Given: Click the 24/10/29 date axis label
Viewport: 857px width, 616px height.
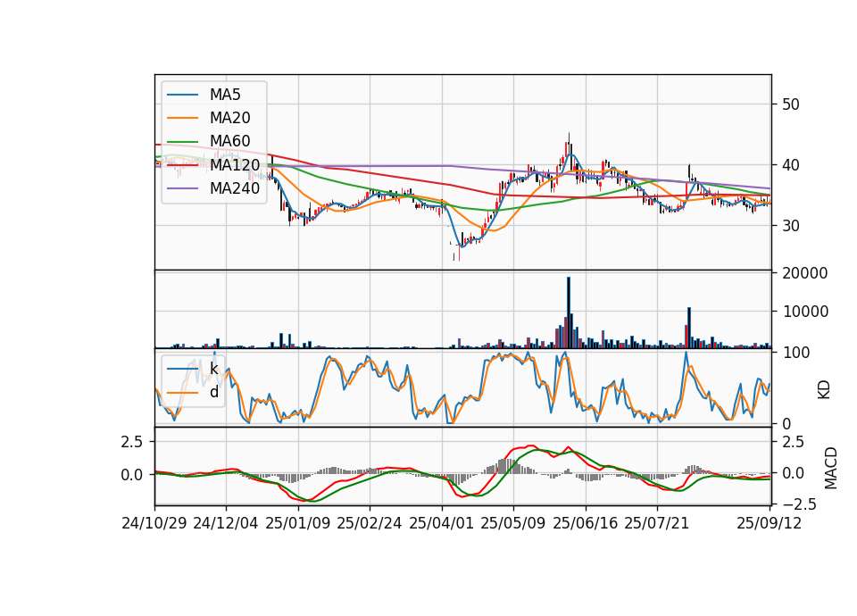Looking at the screenshot, I should (x=154, y=523).
